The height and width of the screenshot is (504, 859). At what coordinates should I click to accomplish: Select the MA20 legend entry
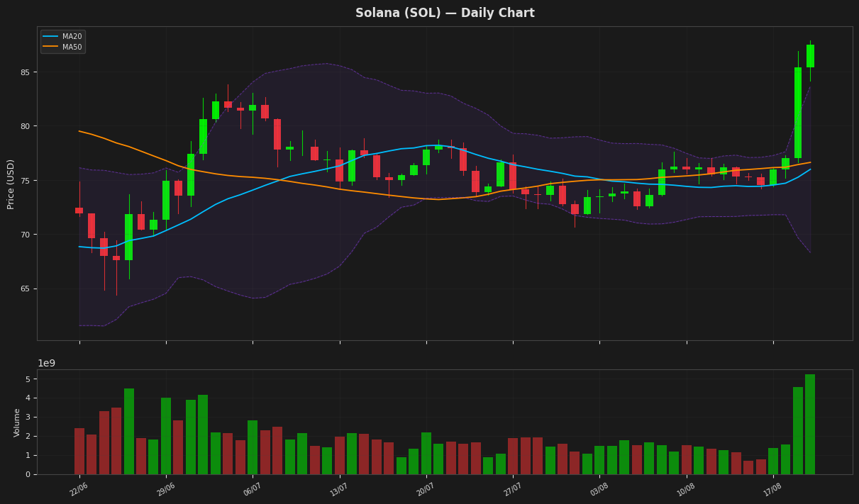coord(62,37)
